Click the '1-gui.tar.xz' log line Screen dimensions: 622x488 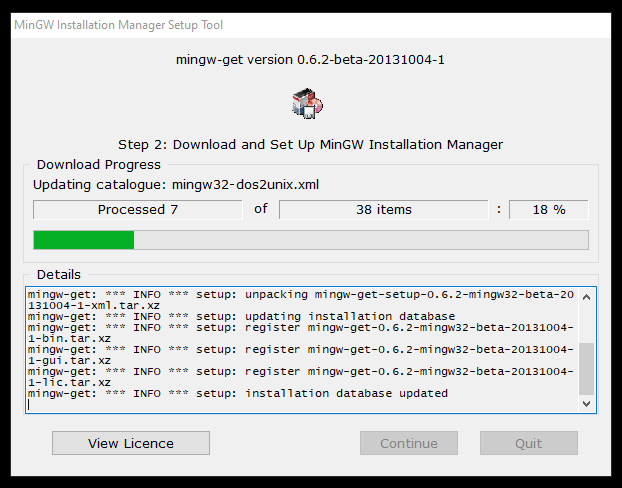[x=69, y=361]
